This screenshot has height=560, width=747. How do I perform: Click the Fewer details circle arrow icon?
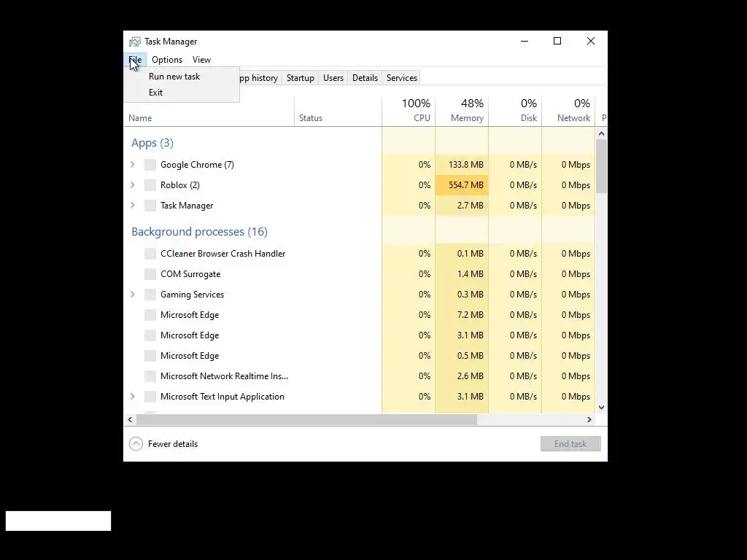click(136, 444)
